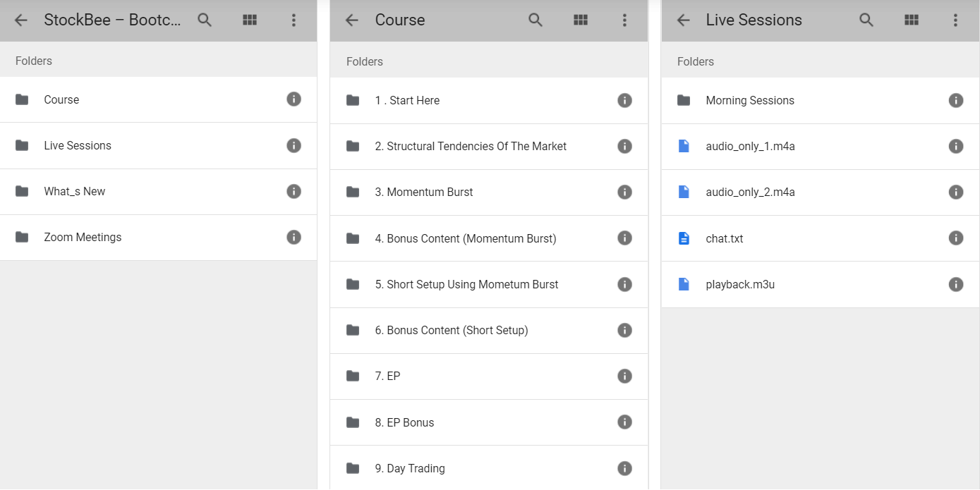Expand overflow menu in Course header
Image resolution: width=980 pixels, height=490 pixels.
[624, 20]
